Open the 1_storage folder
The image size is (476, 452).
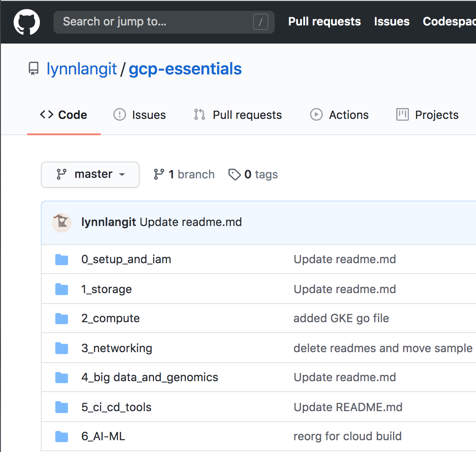[x=107, y=289]
